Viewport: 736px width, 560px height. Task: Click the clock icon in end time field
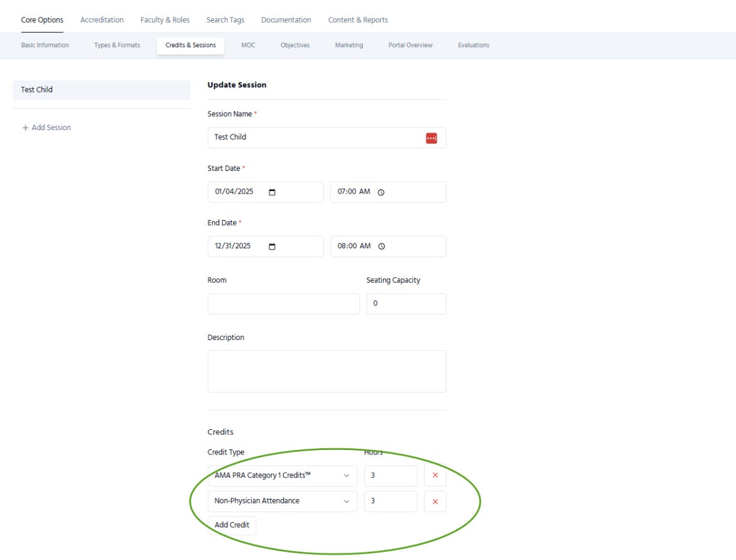(381, 246)
